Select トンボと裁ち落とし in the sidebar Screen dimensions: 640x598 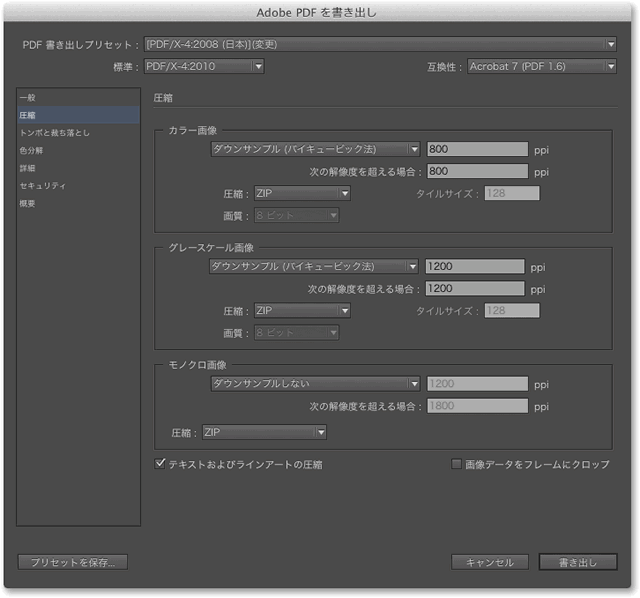click(x=54, y=133)
